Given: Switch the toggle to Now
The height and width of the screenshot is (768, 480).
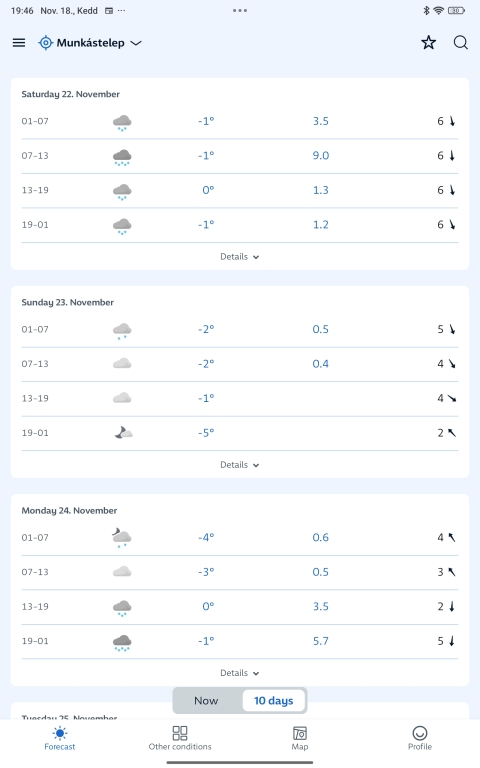Looking at the screenshot, I should [x=206, y=701].
